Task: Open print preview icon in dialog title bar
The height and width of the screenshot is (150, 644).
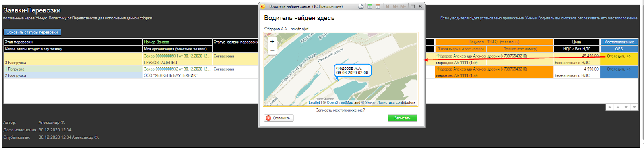Action: pos(361,6)
